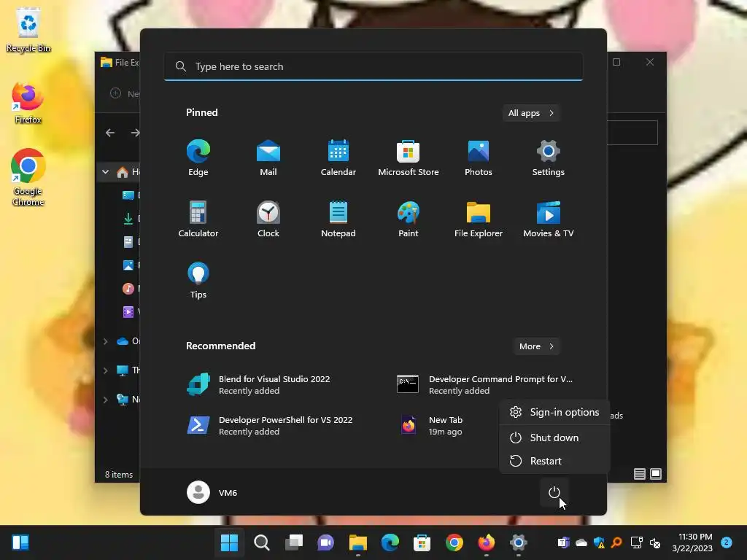
Task: Click the All apps button
Action: coord(531,113)
